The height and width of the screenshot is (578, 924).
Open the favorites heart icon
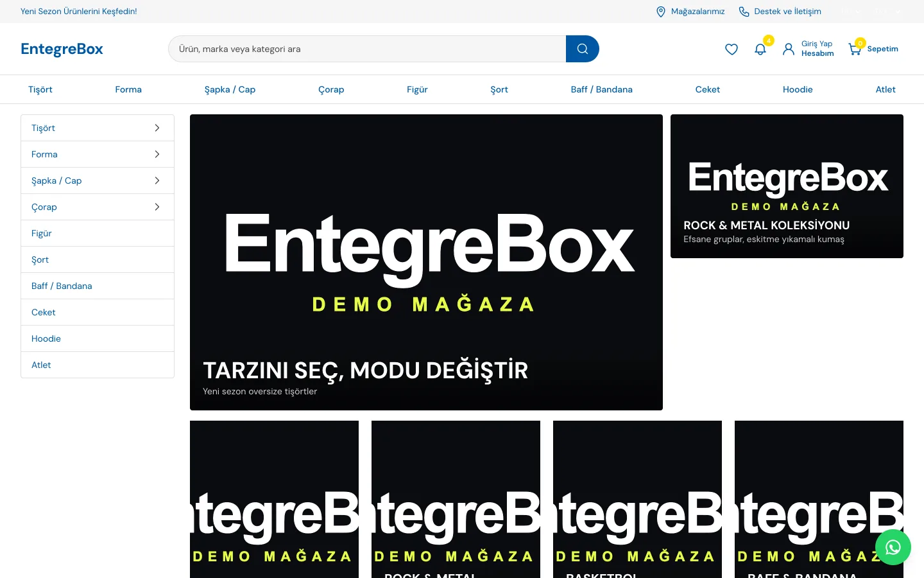pos(732,49)
